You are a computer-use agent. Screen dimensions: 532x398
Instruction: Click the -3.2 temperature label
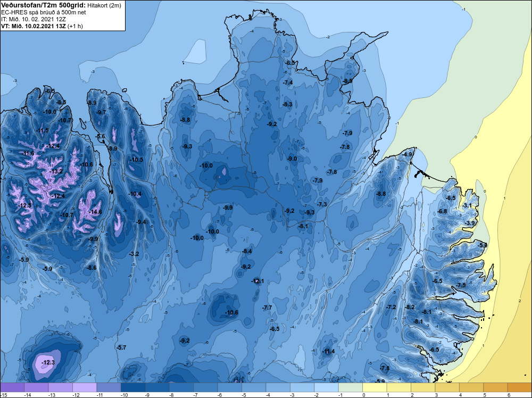coord(135,254)
